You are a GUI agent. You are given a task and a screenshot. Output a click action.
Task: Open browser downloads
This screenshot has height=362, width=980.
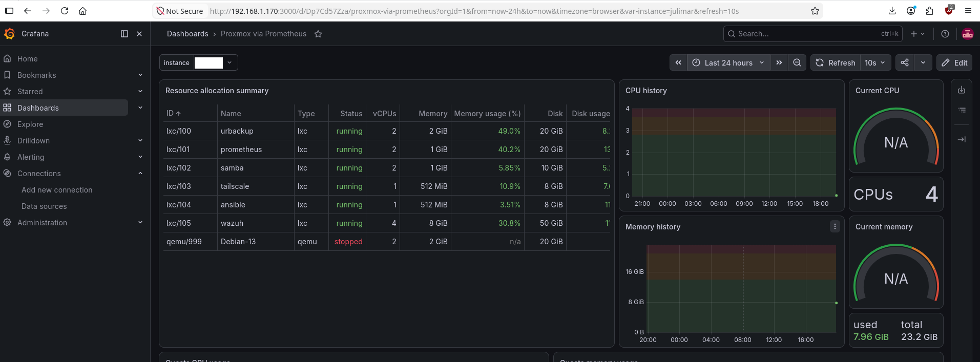coord(892,11)
